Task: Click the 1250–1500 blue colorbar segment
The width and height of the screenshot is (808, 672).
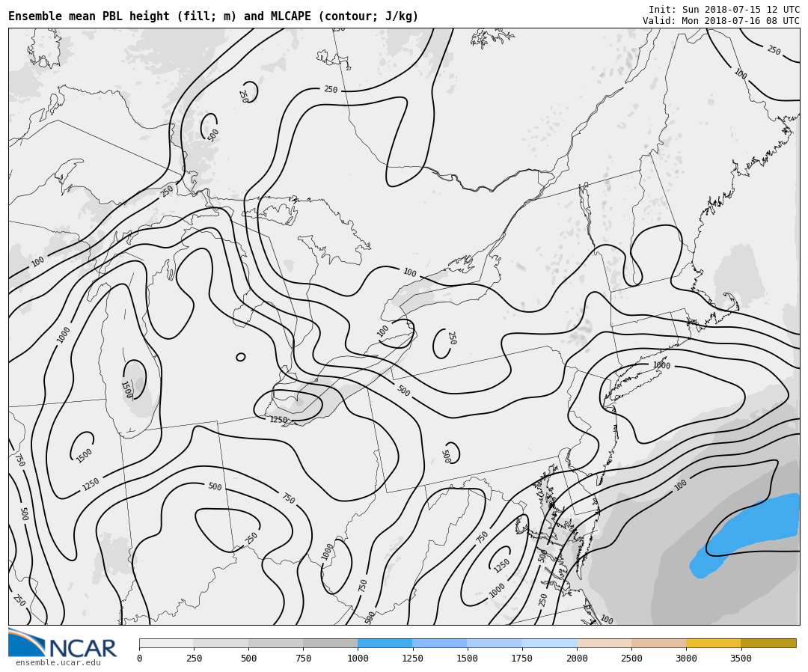Action: 440,643
